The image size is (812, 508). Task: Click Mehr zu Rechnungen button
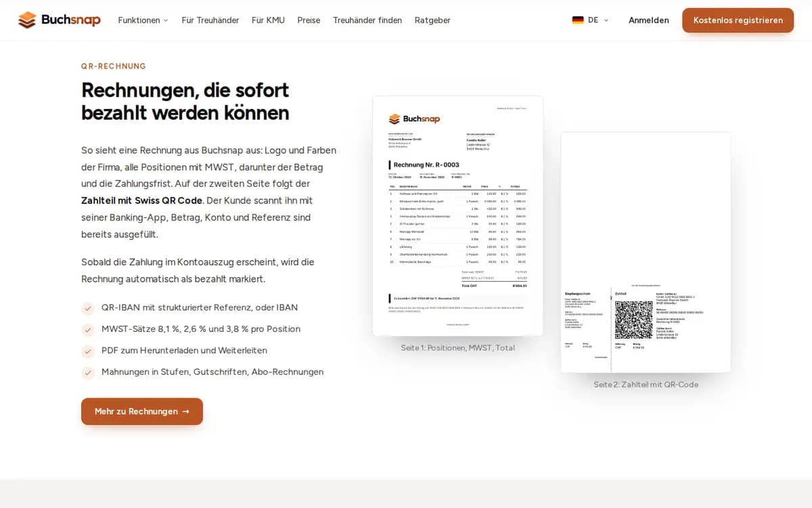[142, 411]
